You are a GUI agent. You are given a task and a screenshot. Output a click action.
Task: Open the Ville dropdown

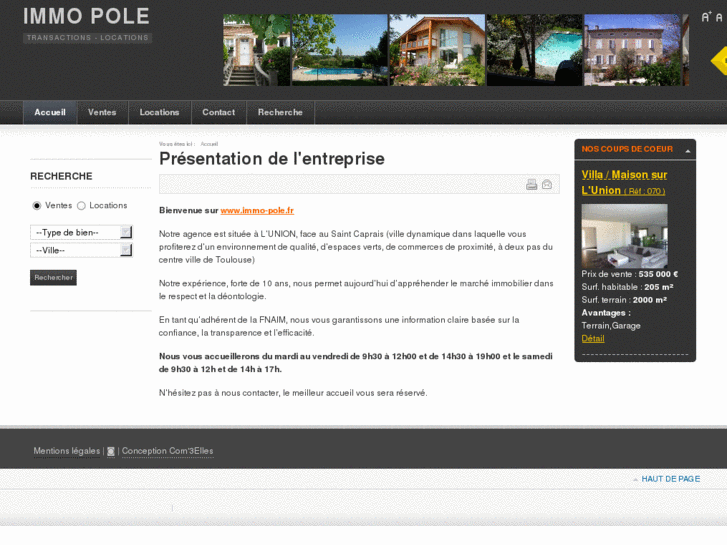81,250
